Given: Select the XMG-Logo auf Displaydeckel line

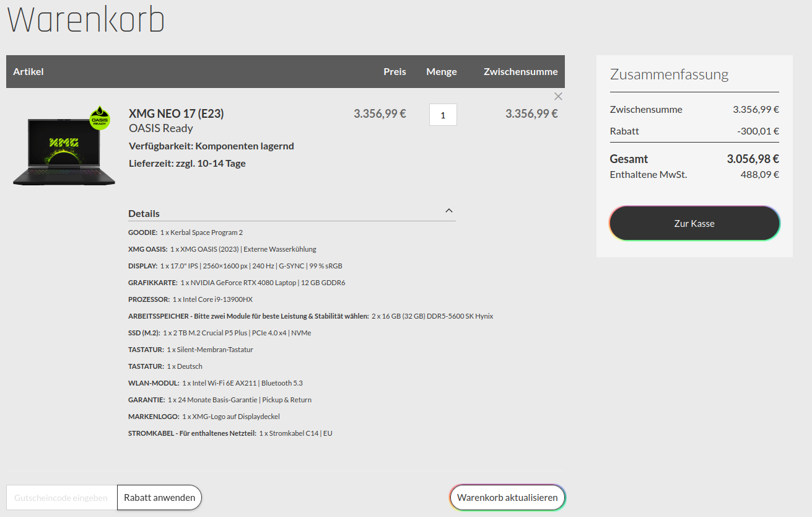Looking at the screenshot, I should tap(204, 417).
